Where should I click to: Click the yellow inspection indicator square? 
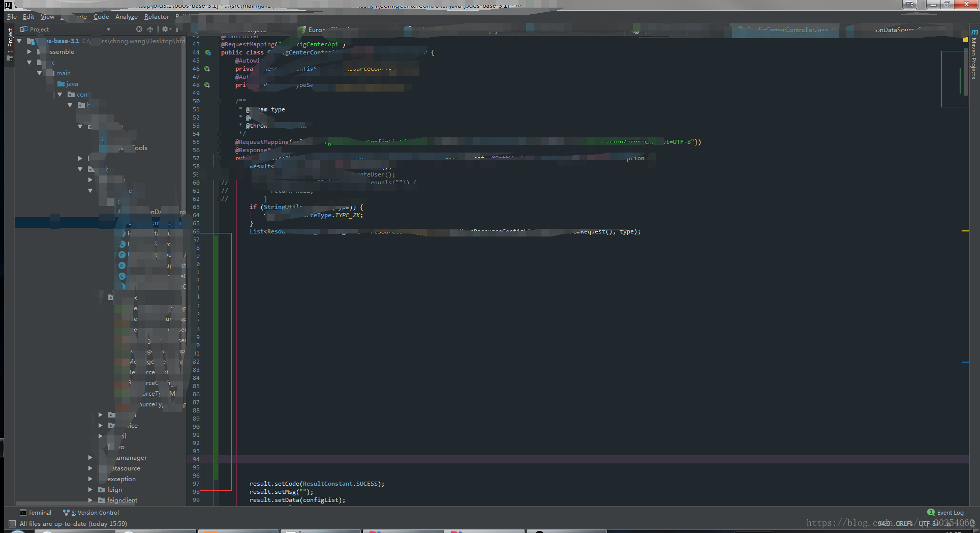(x=965, y=40)
